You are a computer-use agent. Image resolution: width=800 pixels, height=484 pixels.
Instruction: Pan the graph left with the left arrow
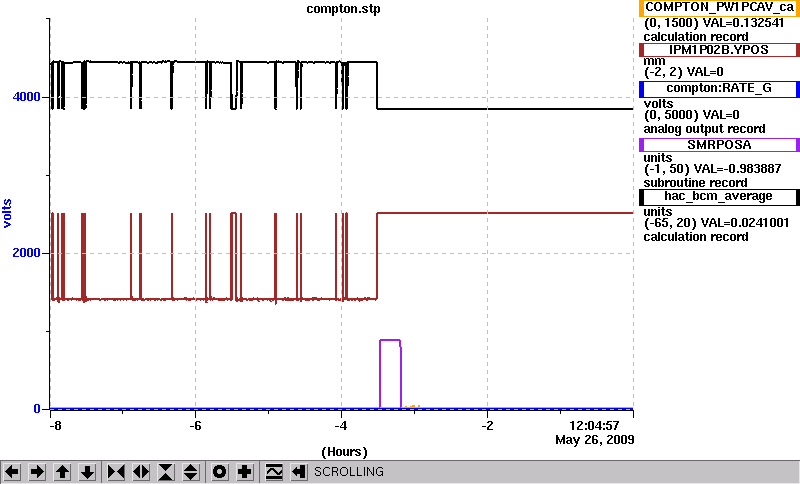click(x=12, y=472)
